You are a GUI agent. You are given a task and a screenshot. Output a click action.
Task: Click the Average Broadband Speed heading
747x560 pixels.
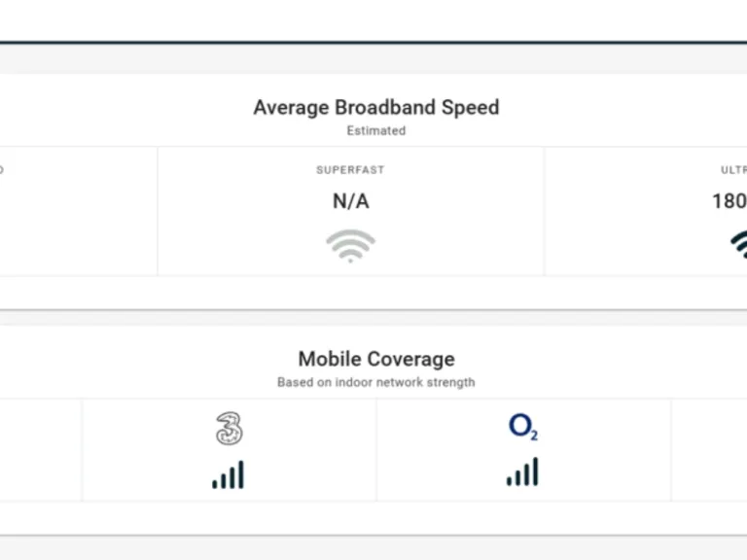(375, 107)
